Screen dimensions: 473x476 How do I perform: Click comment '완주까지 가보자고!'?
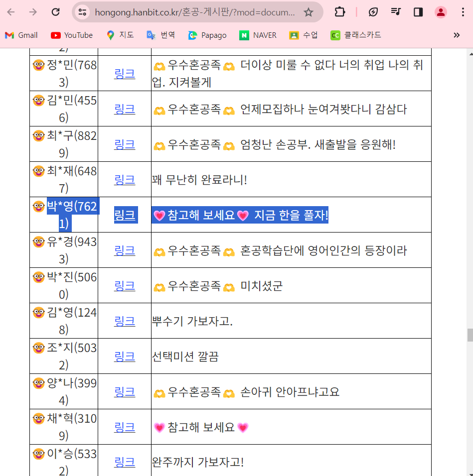click(x=198, y=463)
